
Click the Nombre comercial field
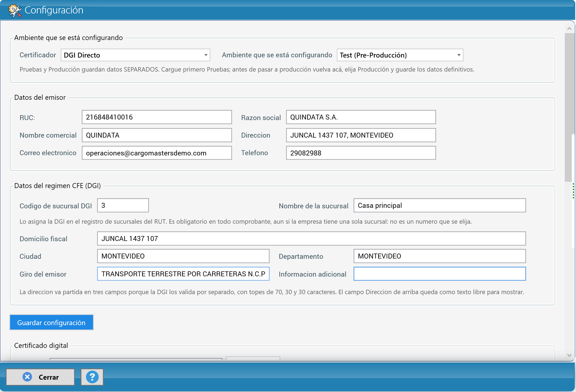(157, 135)
